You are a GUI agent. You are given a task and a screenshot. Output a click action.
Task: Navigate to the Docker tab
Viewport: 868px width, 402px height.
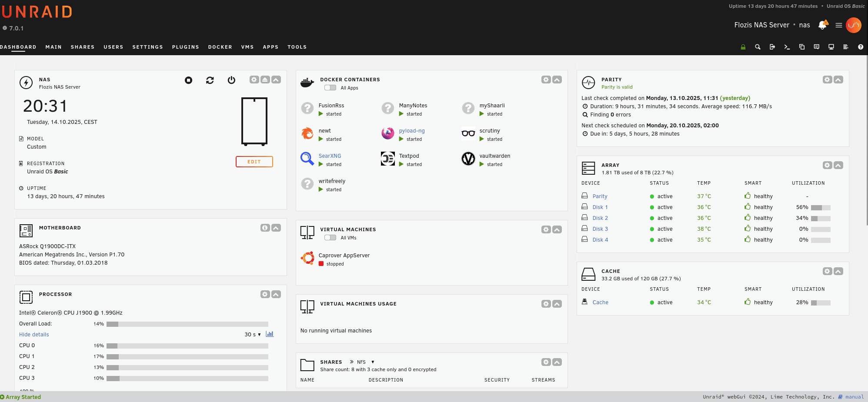220,47
